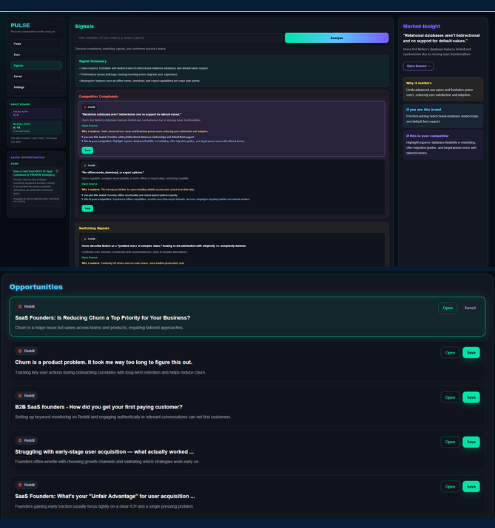Save the 'Churn is a product problem' opportunity

pyautogui.click(x=471, y=353)
